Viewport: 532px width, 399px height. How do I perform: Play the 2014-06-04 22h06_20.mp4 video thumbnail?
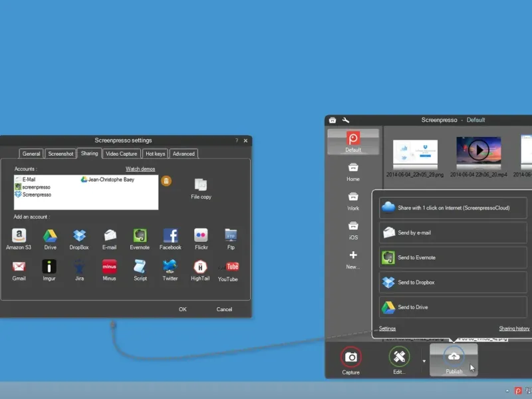478,150
